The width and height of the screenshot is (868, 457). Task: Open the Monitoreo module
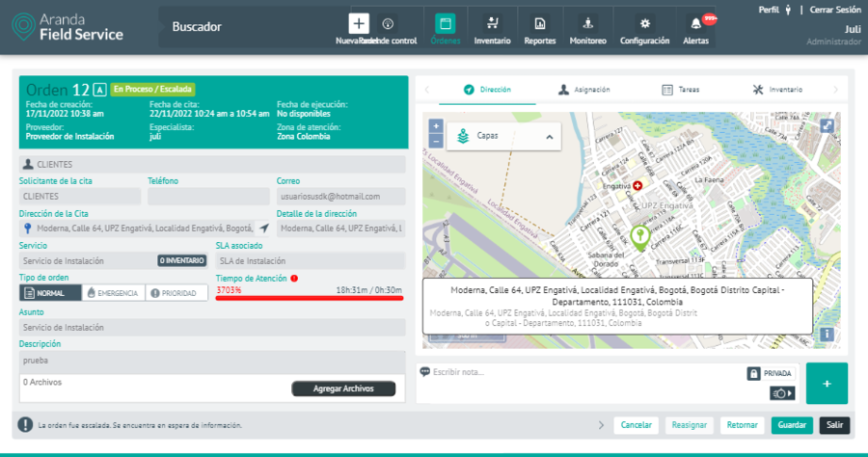coord(588,29)
